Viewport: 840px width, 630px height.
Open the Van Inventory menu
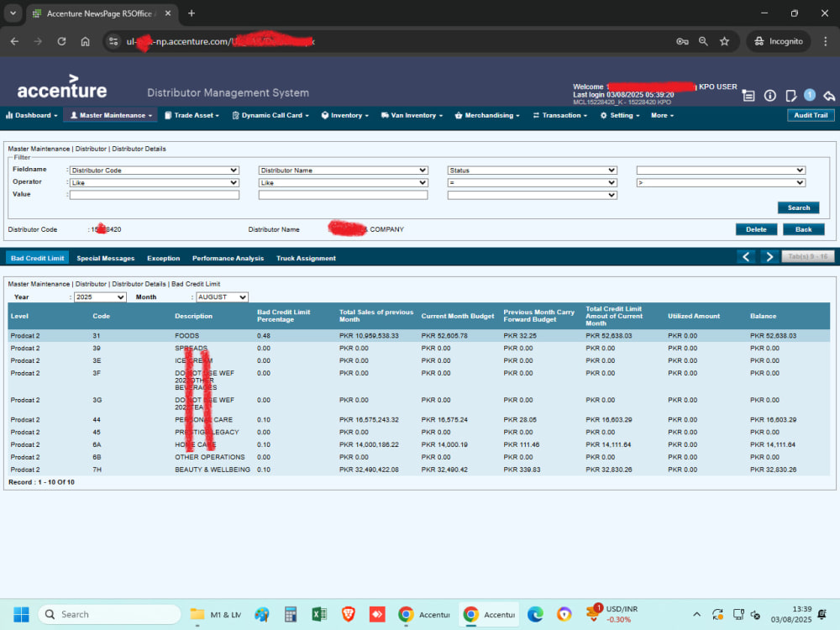pos(412,115)
